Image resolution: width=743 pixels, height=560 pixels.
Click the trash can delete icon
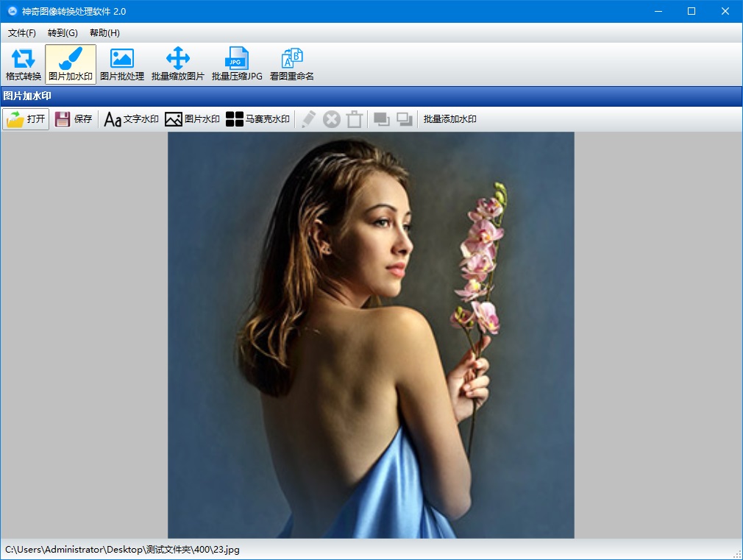pos(355,119)
